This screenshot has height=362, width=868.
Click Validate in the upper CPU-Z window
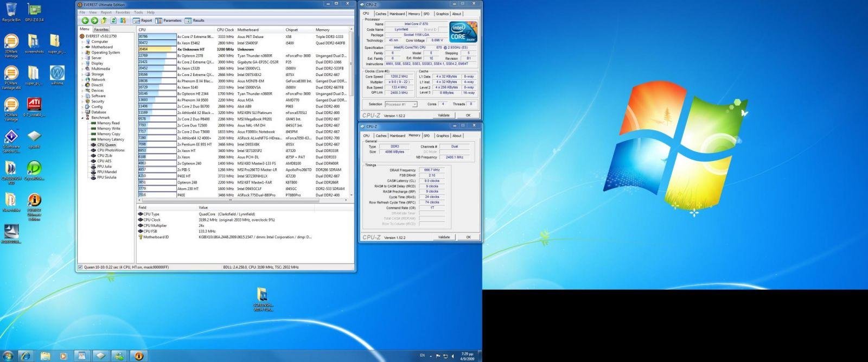coord(443,115)
